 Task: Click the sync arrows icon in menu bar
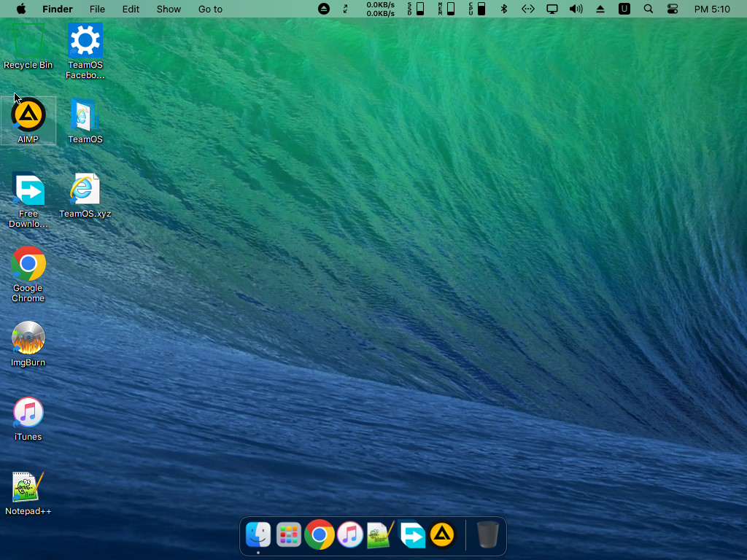[345, 9]
